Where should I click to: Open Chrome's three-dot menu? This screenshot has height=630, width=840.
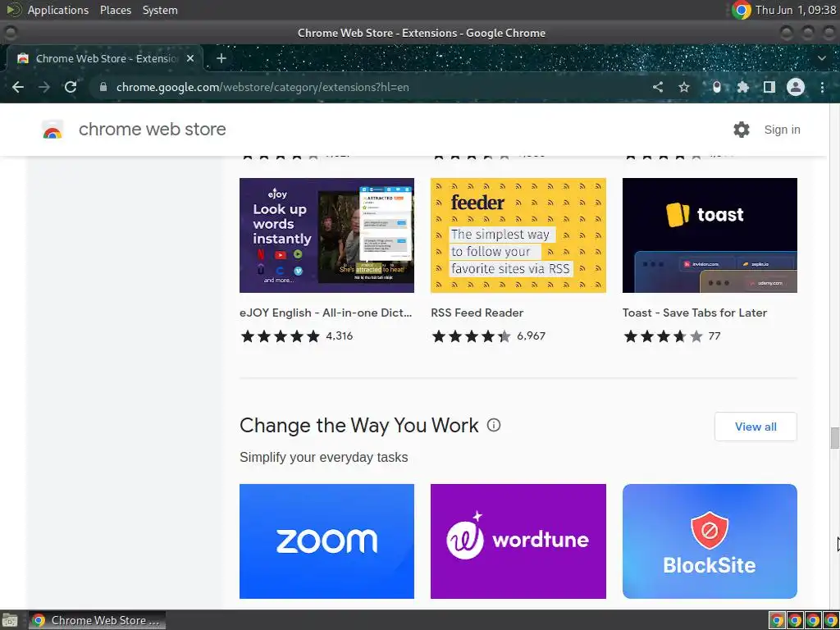click(x=822, y=87)
